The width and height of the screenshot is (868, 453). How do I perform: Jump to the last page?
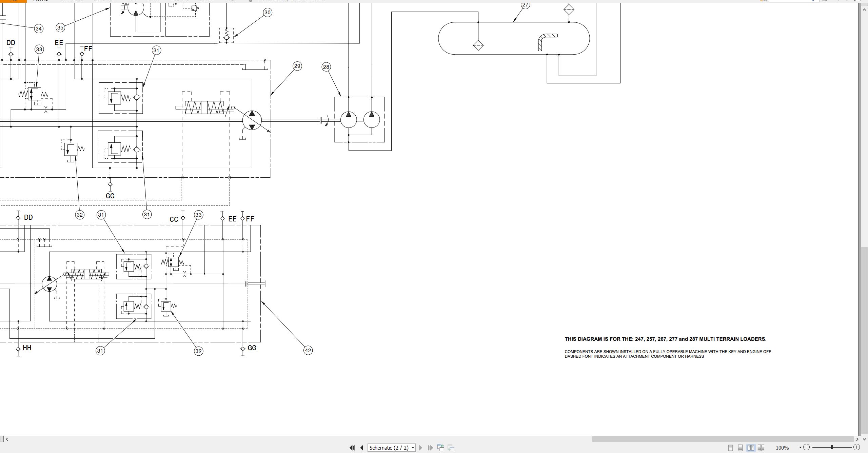430,448
